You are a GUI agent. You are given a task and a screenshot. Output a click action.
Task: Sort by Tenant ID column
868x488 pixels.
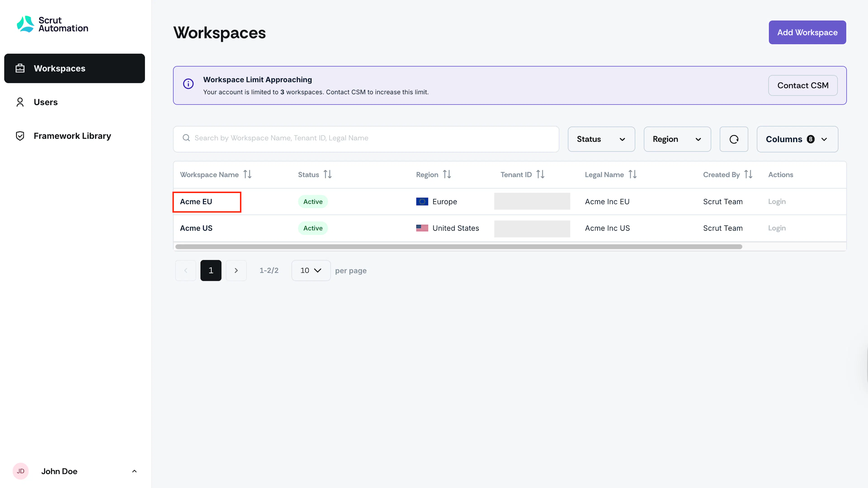coord(540,174)
